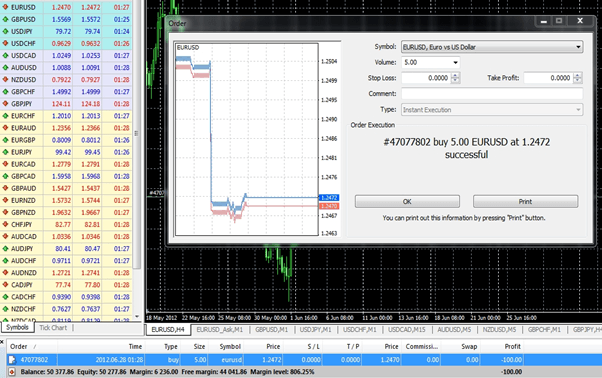Click the USDCHF red arrow icon
Image resolution: width=602 pixels, height=378 pixels.
point(5,43)
